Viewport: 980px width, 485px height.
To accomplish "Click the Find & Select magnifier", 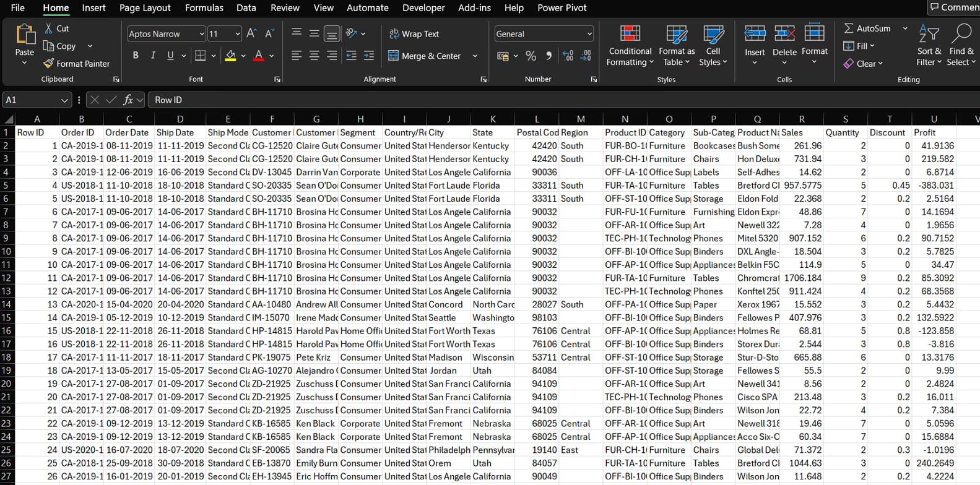I will click(x=961, y=33).
